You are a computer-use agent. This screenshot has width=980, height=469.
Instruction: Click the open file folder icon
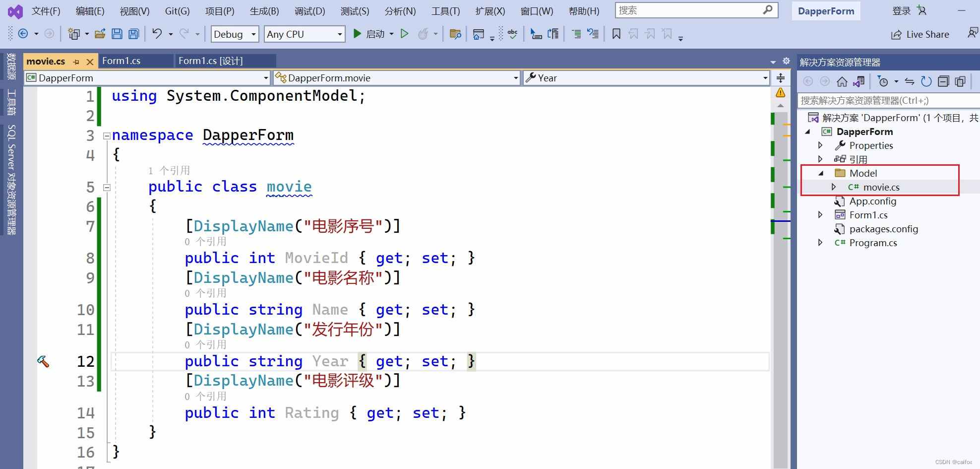tap(100, 34)
